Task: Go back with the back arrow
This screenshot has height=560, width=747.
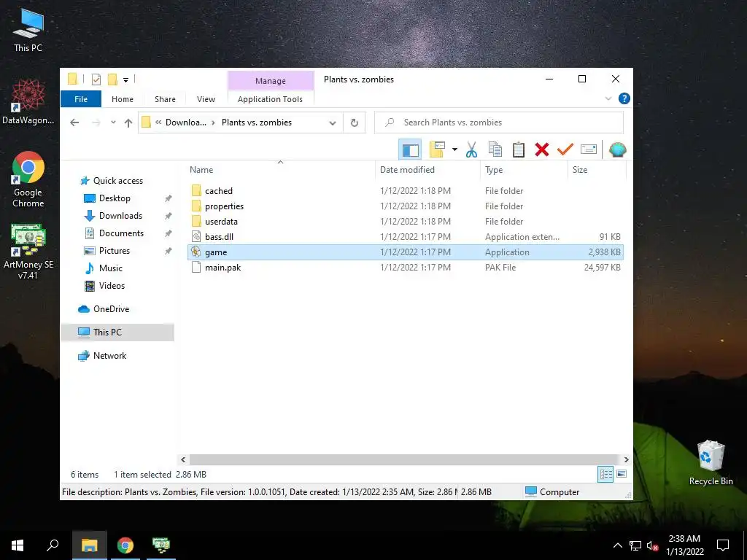Action: click(x=74, y=122)
